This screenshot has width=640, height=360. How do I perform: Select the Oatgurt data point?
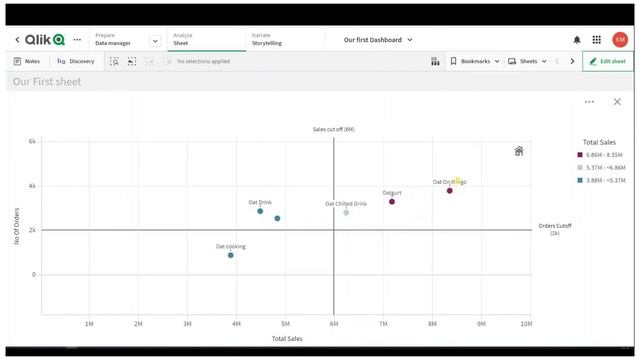tap(392, 202)
